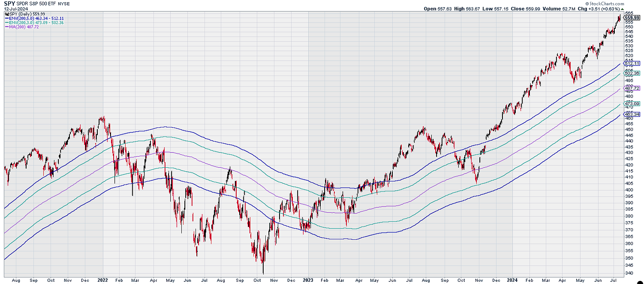644x284 pixels.
Task: Click the 2023 year label on time axis
Action: (307, 280)
